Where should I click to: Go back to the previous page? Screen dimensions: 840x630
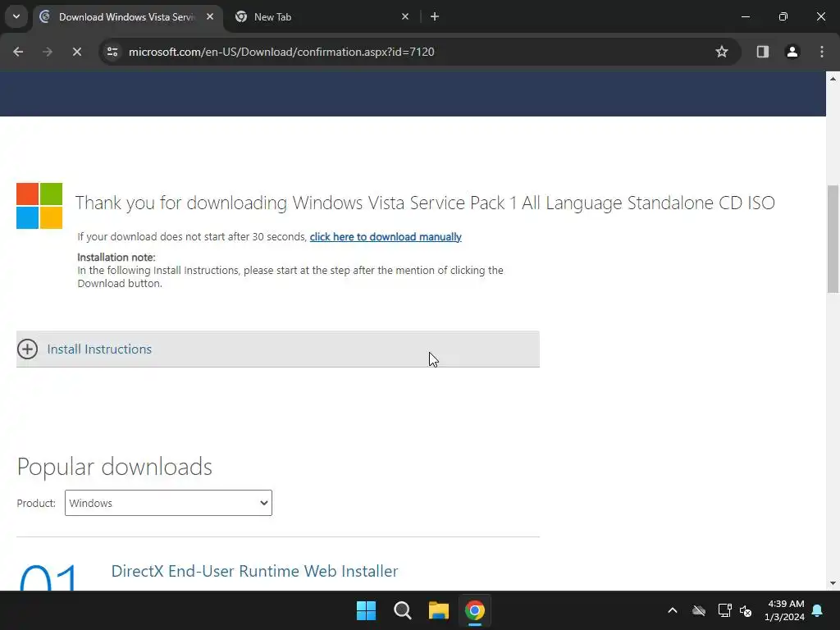[x=18, y=52]
